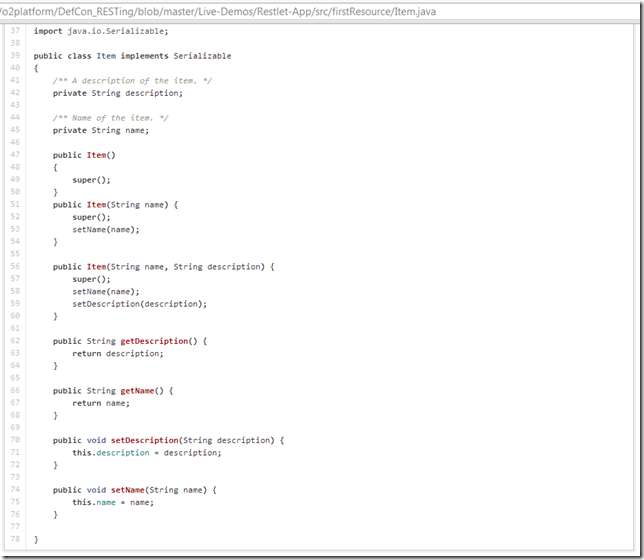Click 'public void setDescription(String description)' line
644x560 pixels.
tap(168, 440)
